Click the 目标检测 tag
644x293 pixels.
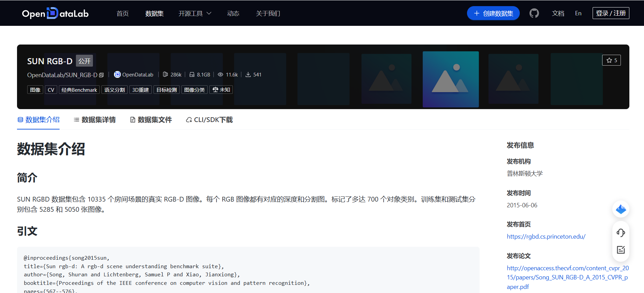click(x=166, y=90)
